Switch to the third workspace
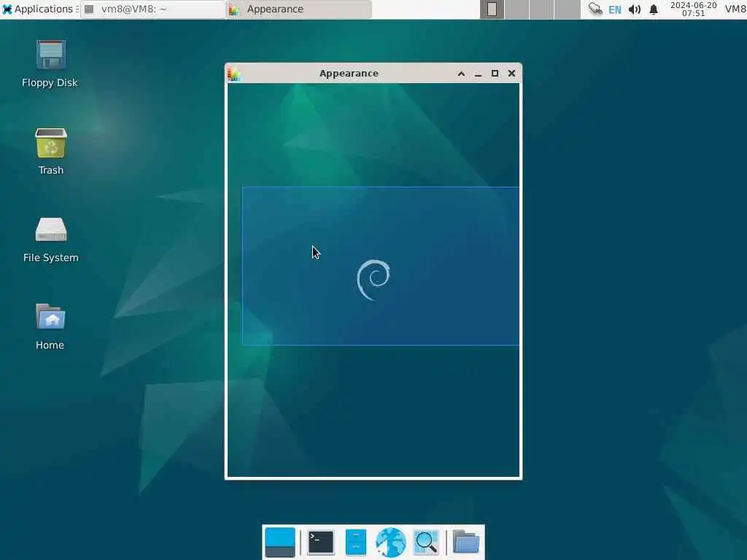 point(542,9)
